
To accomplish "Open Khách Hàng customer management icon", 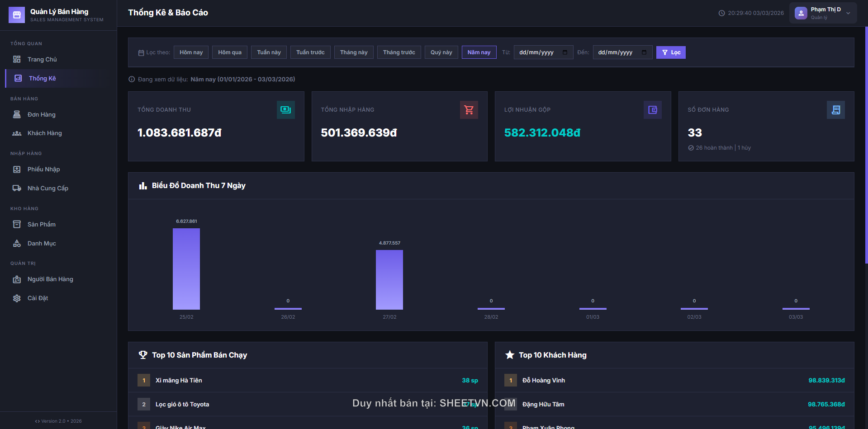I will pos(17,133).
